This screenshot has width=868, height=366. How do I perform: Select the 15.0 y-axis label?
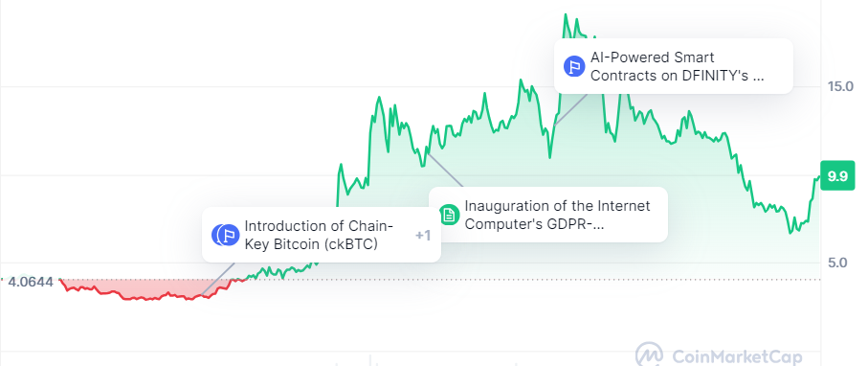pos(840,86)
